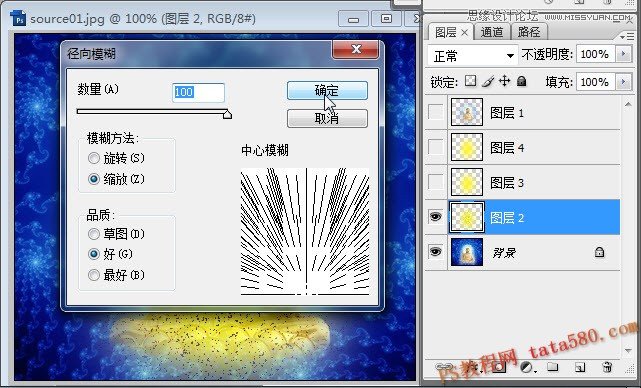Viewport: 641px width, 388px height.
Task: Add a layer mask
Action: [x=498, y=367]
